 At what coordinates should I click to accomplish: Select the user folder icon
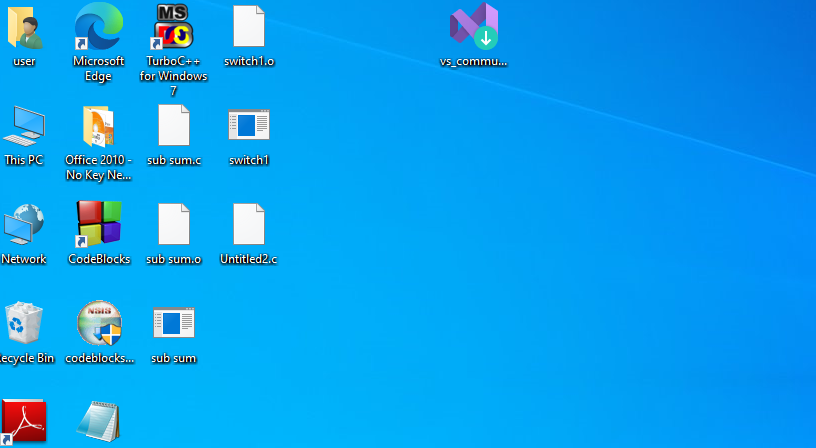pyautogui.click(x=25, y=27)
